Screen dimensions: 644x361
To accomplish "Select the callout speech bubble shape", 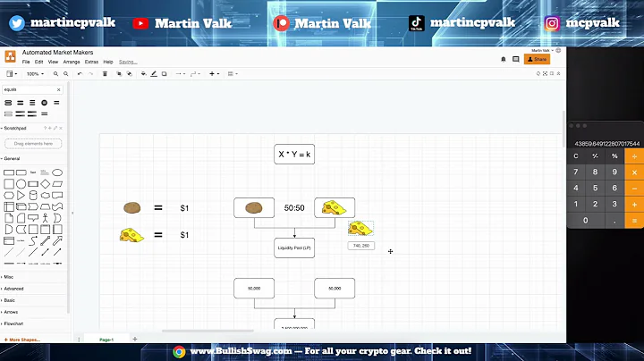I will point(33,218).
